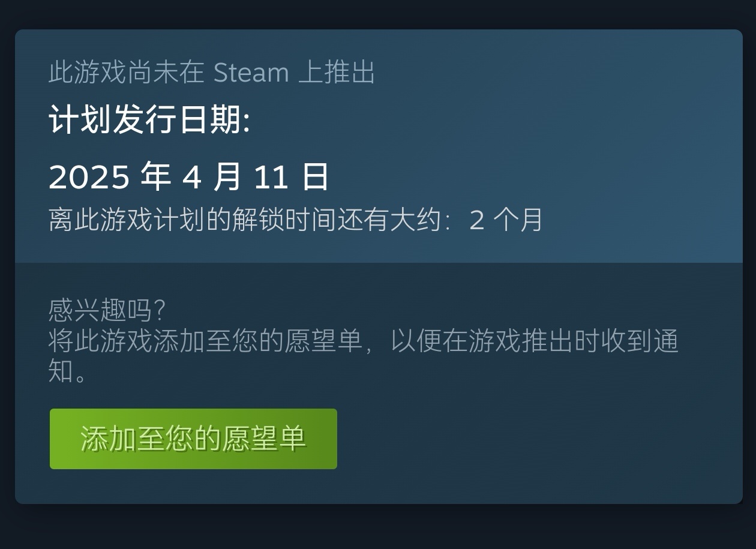Click the word Steam in top line

[x=251, y=73]
